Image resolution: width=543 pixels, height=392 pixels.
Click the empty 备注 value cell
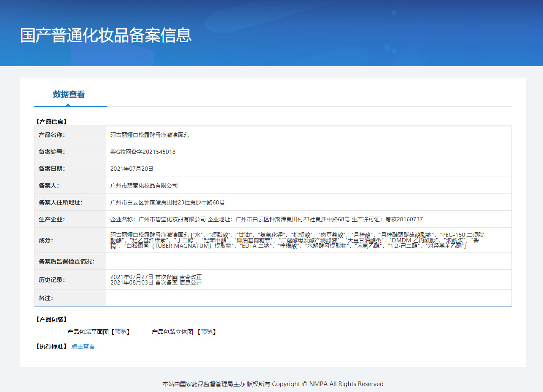(309, 298)
